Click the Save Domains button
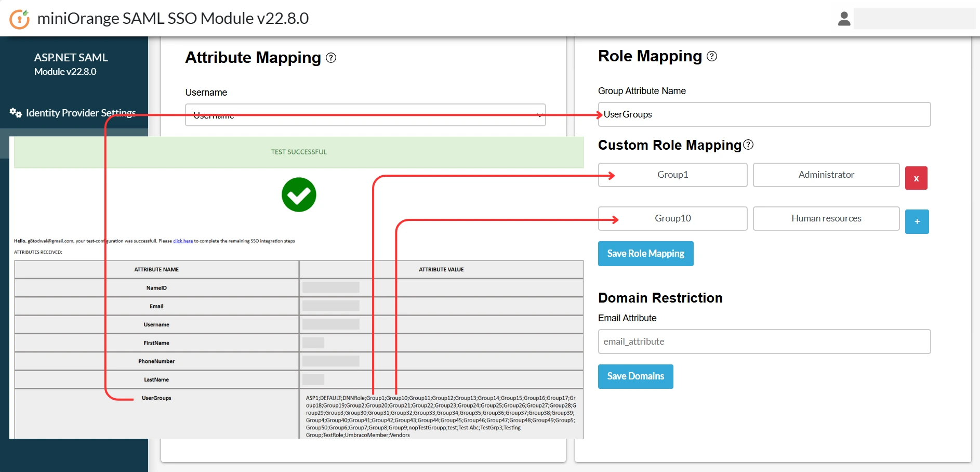This screenshot has width=980, height=472. (x=635, y=376)
